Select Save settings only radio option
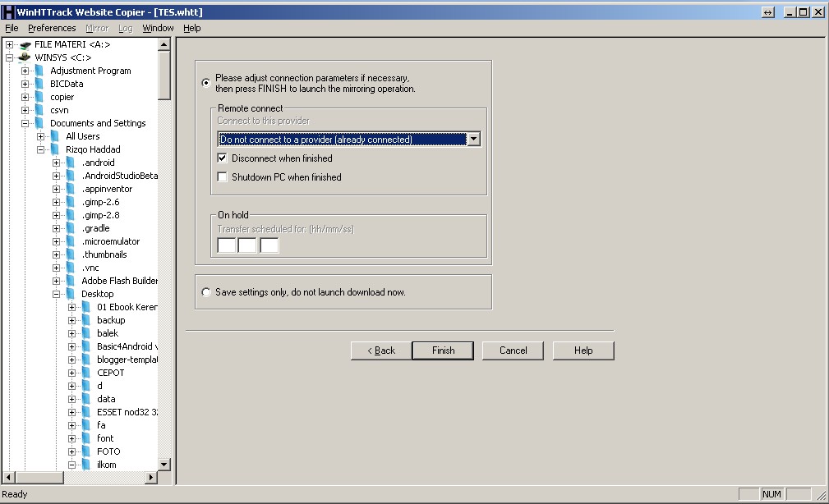The width and height of the screenshot is (829, 504). 205,292
